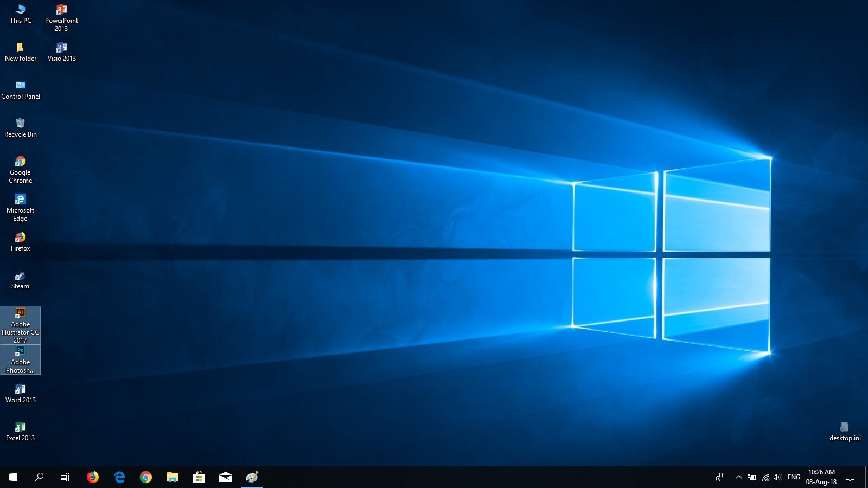Open File Explorer from the taskbar
This screenshot has height=488, width=868.
pyautogui.click(x=173, y=477)
